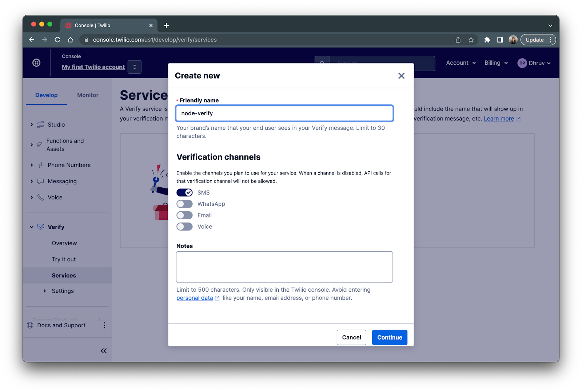
Task: Open browser extensions puzzle icon
Action: pyautogui.click(x=487, y=40)
